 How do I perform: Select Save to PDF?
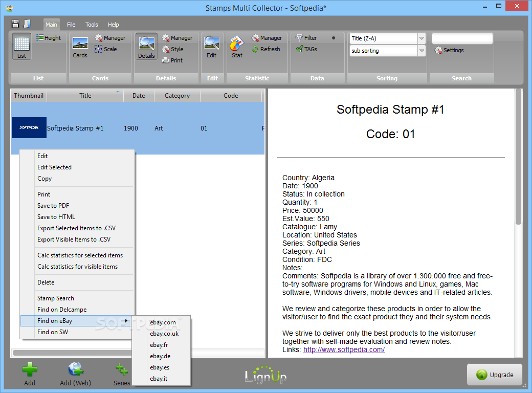(77, 206)
